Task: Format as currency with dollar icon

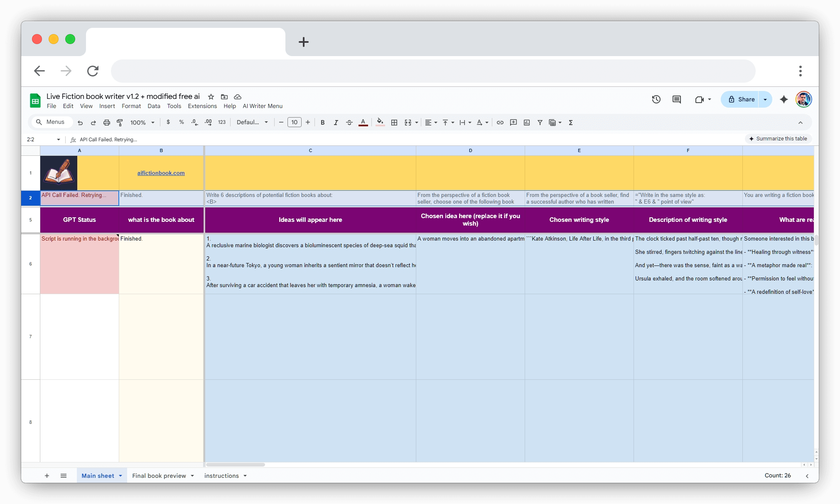Action: (168, 122)
